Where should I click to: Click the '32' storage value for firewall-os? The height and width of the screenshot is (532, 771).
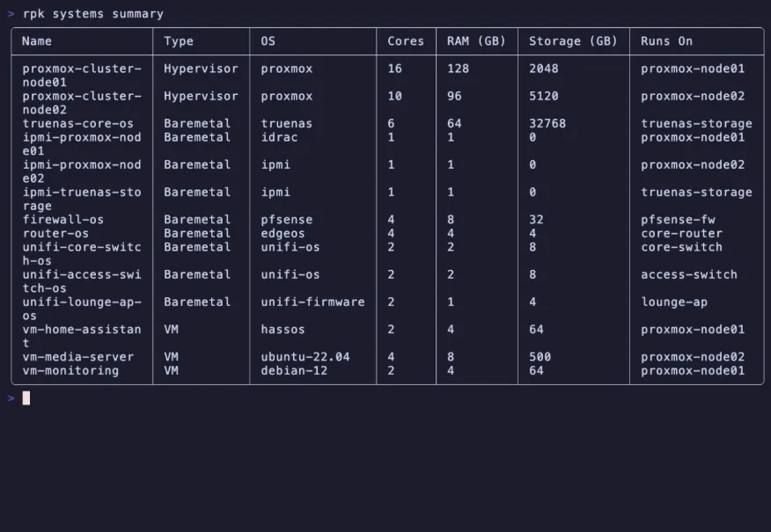[537, 220]
